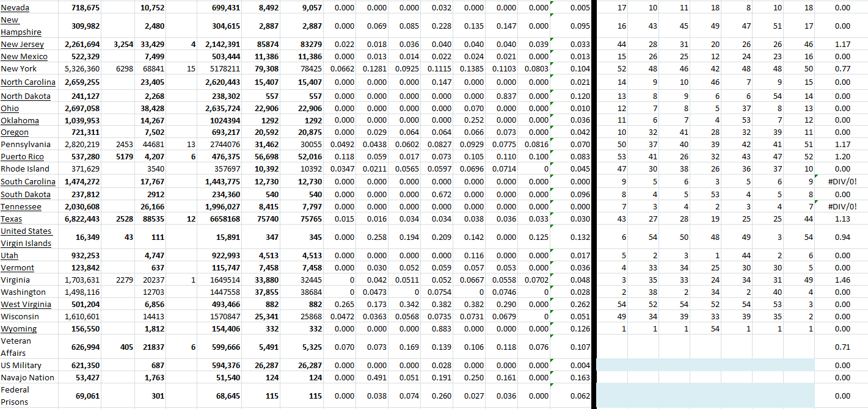
Task: Select the Veteran Affairs row label
Action: [16, 347]
